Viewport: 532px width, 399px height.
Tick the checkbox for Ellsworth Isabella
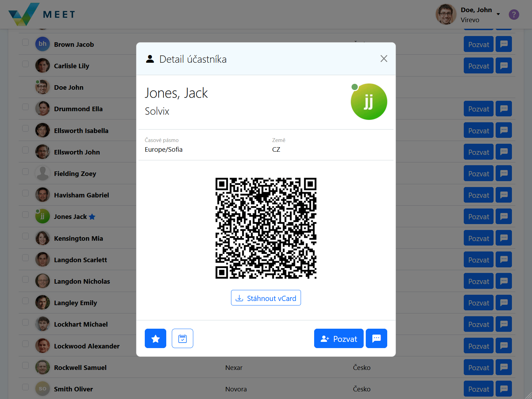click(26, 128)
